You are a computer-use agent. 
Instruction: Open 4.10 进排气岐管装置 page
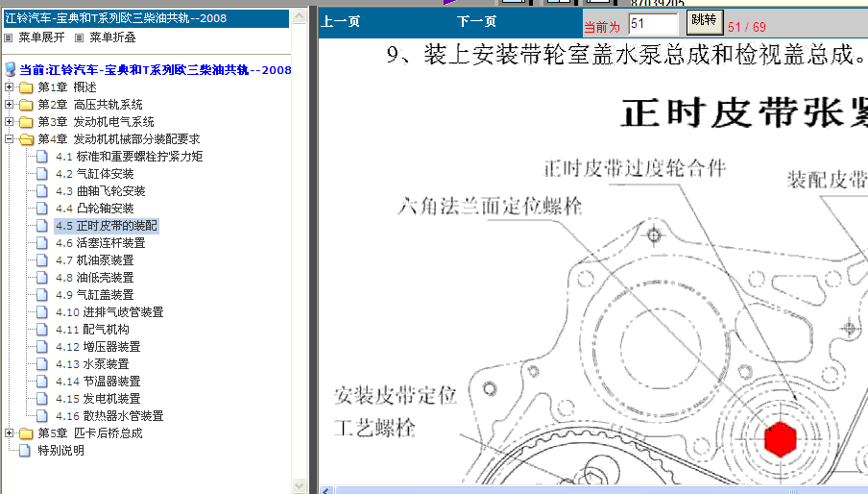[109, 311]
